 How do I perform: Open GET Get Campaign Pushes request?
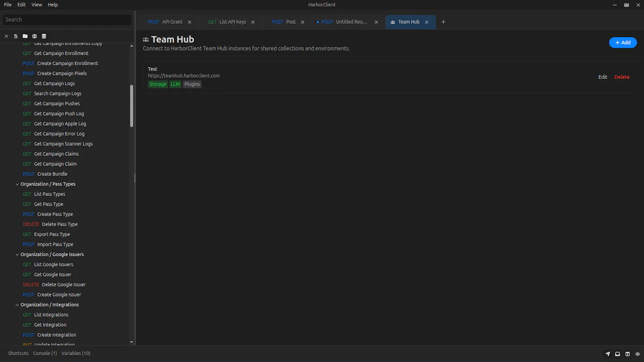[x=51, y=104]
